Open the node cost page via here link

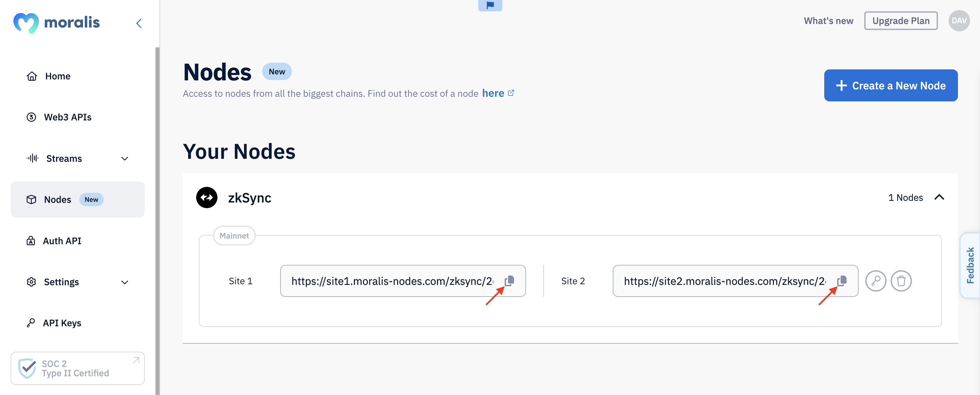(x=493, y=93)
